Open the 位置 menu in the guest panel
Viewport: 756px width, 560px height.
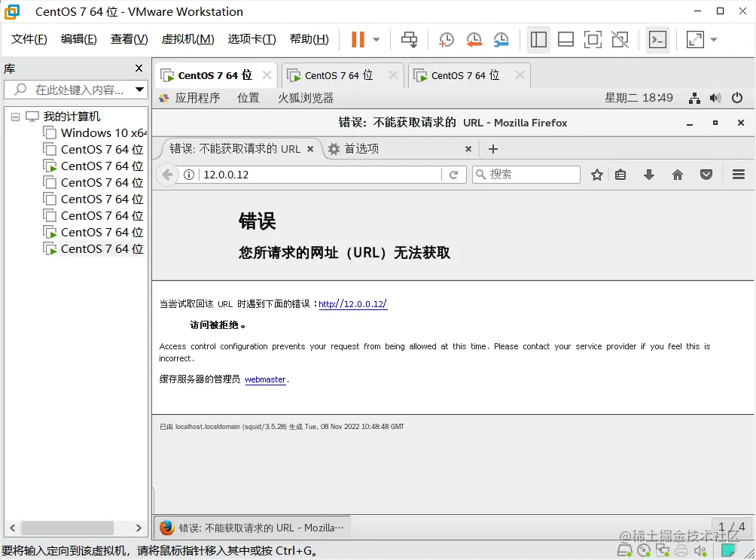(x=248, y=99)
